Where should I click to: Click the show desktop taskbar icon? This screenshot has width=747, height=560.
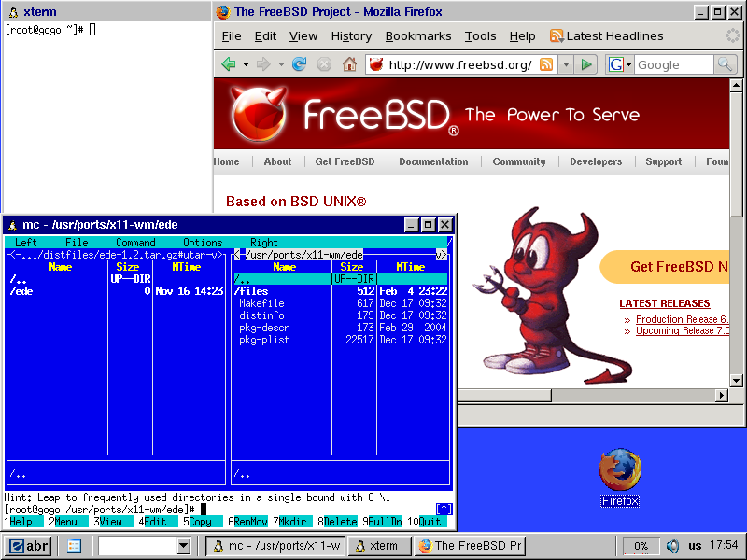point(74,546)
